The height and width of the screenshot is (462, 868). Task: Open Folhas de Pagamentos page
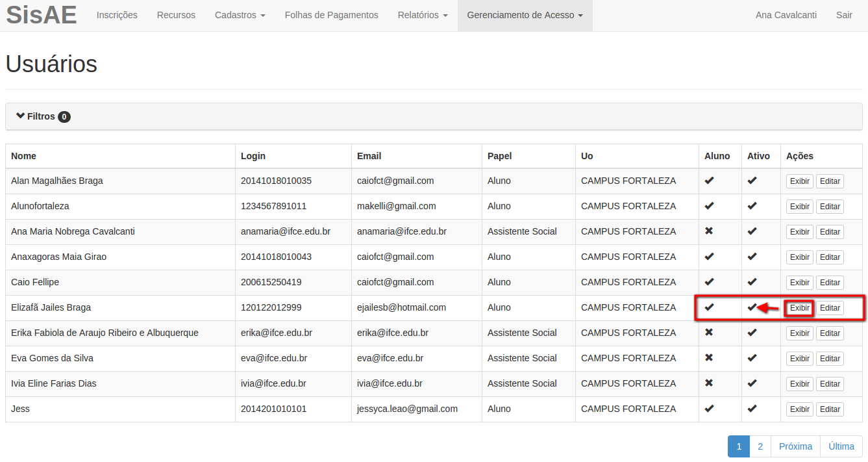tap(331, 15)
